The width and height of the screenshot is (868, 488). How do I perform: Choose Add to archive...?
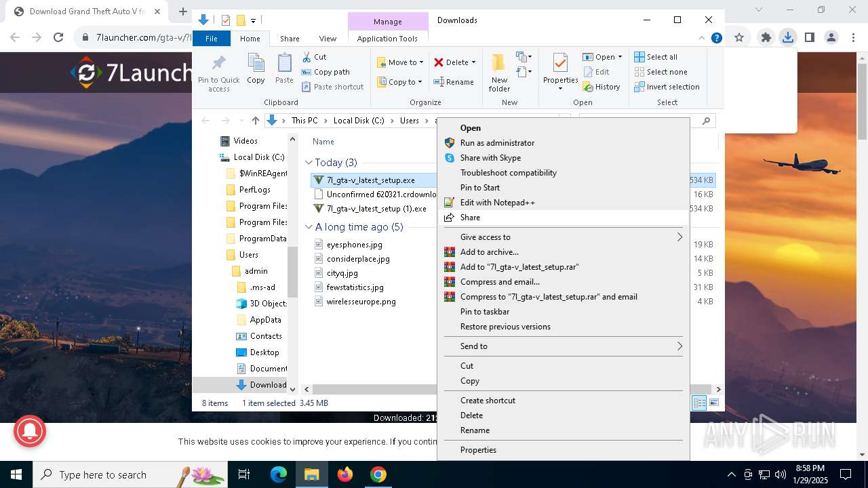[563, 252]
